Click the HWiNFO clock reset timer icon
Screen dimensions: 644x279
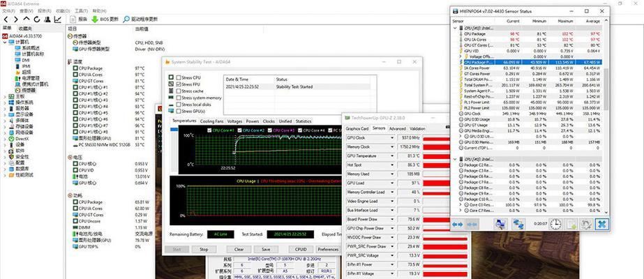555,224
